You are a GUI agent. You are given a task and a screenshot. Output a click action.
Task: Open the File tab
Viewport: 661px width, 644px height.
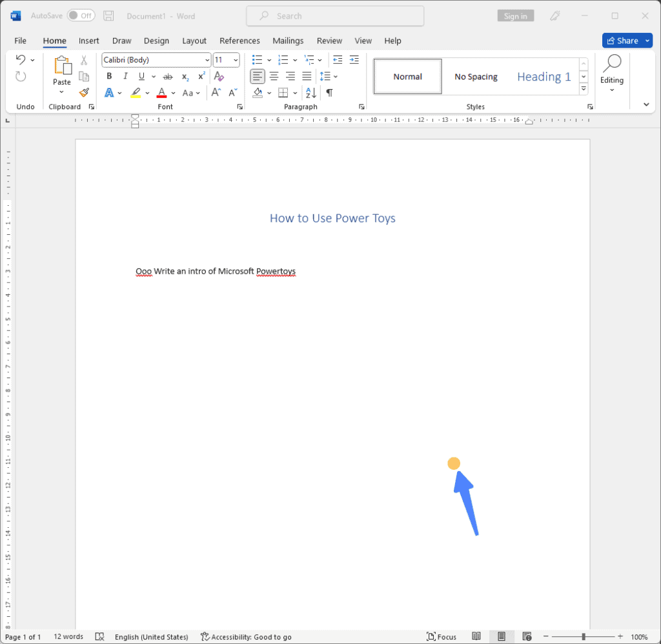[20, 41]
